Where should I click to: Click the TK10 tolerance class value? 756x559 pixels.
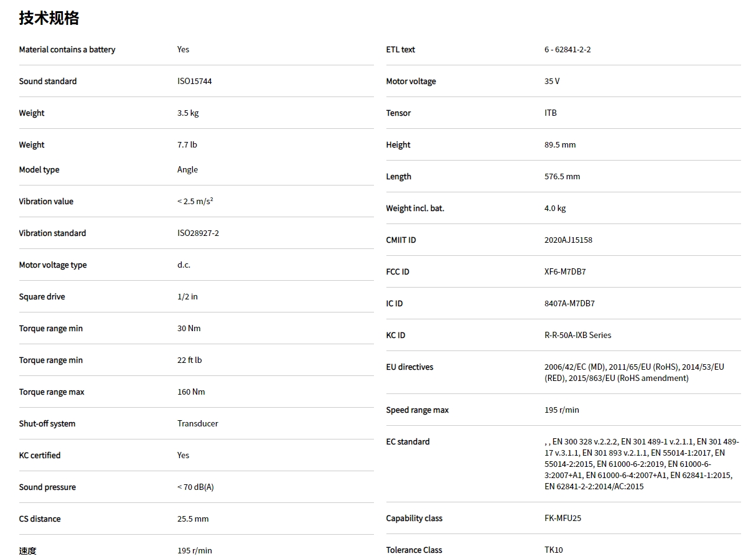point(553,550)
